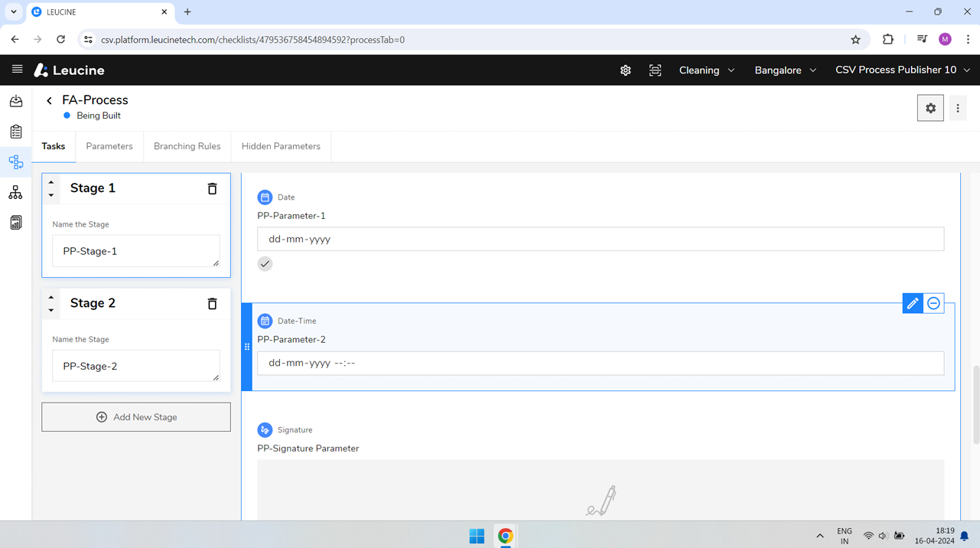Click the Wi-Fi icon in system tray
This screenshot has width=980, height=548.
[x=868, y=536]
